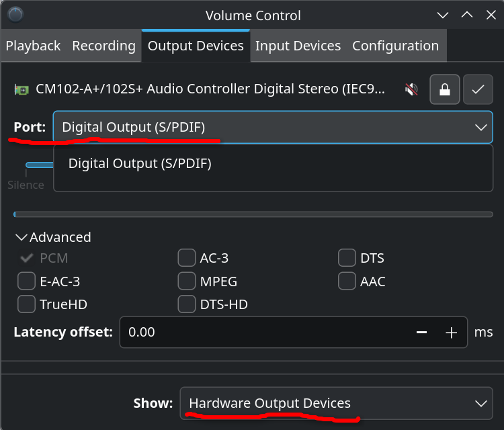Tick the TrueHD checkbox
The image size is (504, 430).
(x=27, y=304)
